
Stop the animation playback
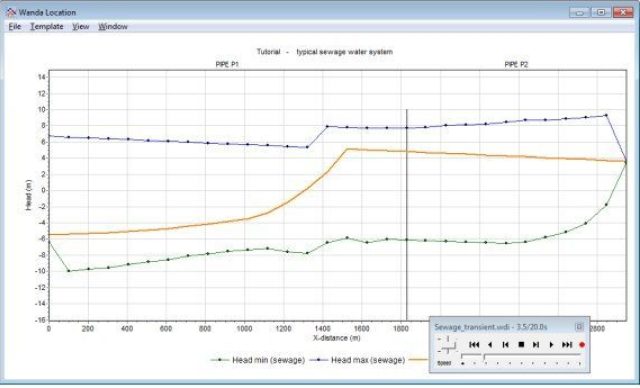(521, 345)
